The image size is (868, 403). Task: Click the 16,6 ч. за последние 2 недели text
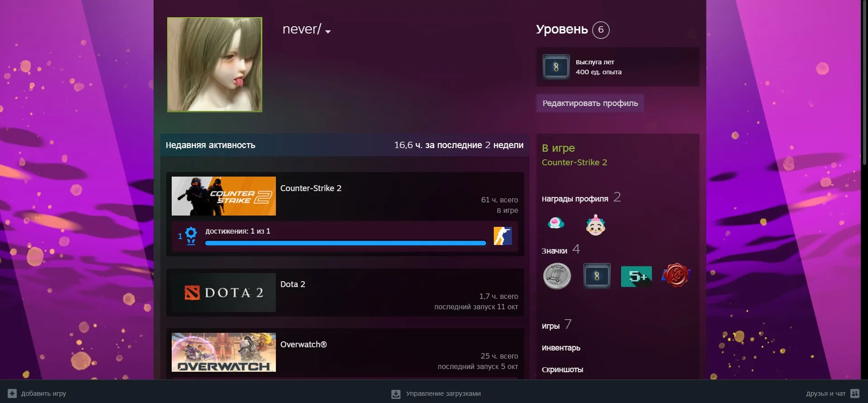coord(459,145)
